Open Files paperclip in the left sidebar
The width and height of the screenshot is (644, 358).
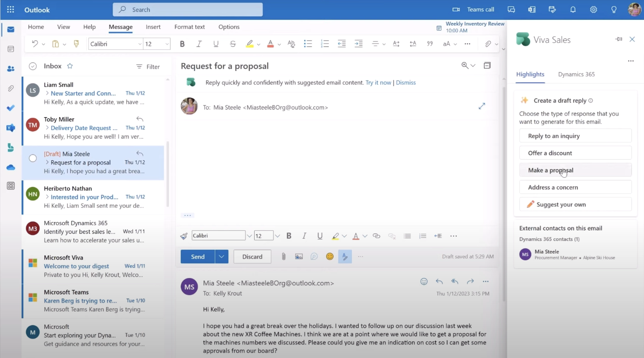(11, 88)
